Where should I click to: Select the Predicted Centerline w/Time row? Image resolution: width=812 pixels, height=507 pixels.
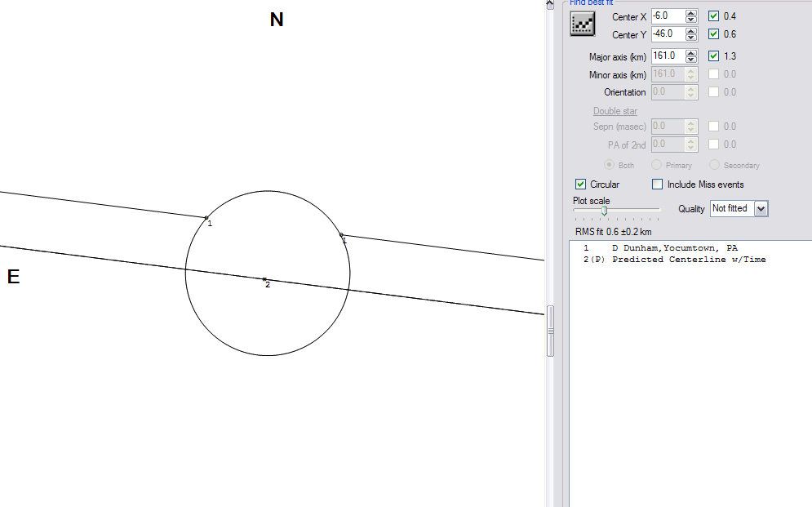(674, 260)
